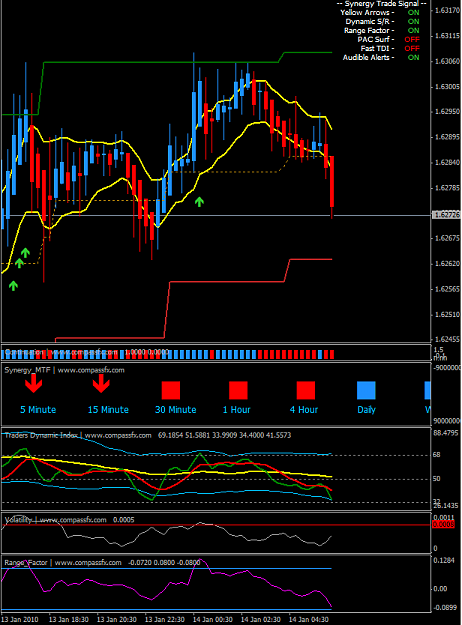Click the '4 Hour' timeframe label
This screenshot has height=625, width=462.
point(304,410)
